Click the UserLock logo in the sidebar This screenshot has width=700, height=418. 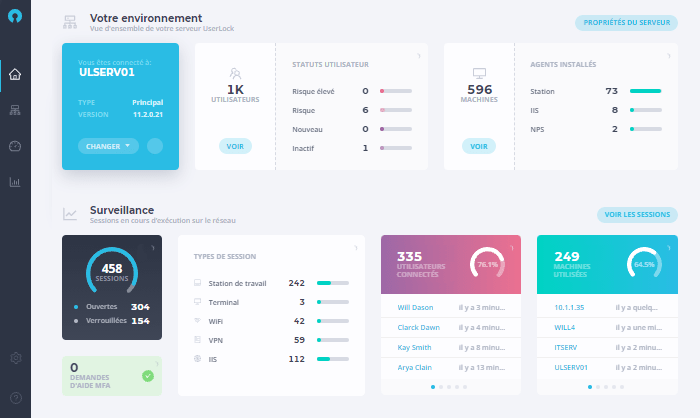(15, 17)
